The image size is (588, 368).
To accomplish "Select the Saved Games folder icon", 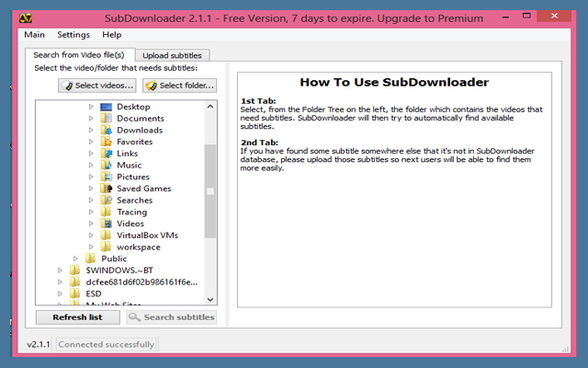I will 107,189.
